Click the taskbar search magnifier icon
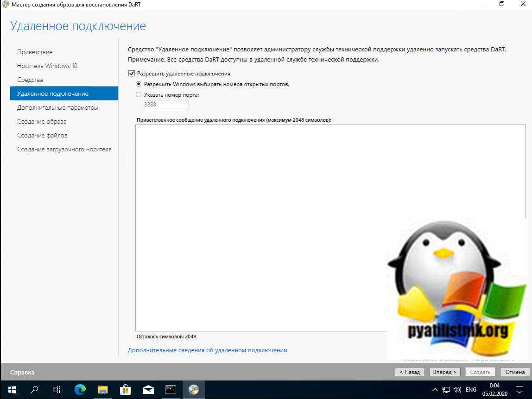 coord(34,389)
